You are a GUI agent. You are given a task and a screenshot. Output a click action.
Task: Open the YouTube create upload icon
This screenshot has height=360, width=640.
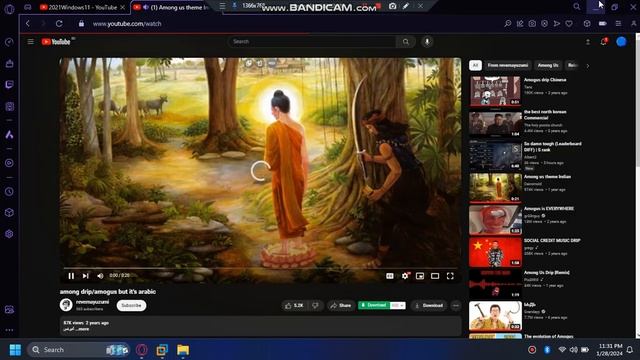click(x=588, y=42)
